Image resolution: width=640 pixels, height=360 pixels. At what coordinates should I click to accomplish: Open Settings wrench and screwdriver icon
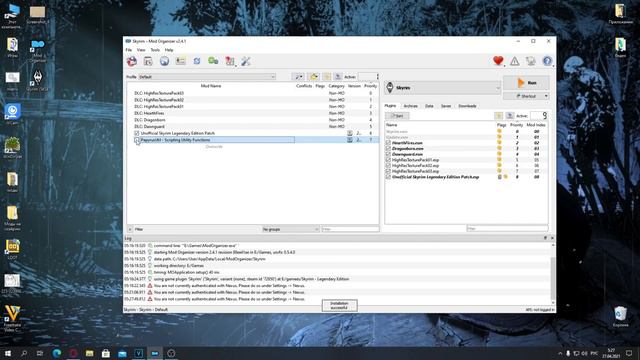click(246, 61)
